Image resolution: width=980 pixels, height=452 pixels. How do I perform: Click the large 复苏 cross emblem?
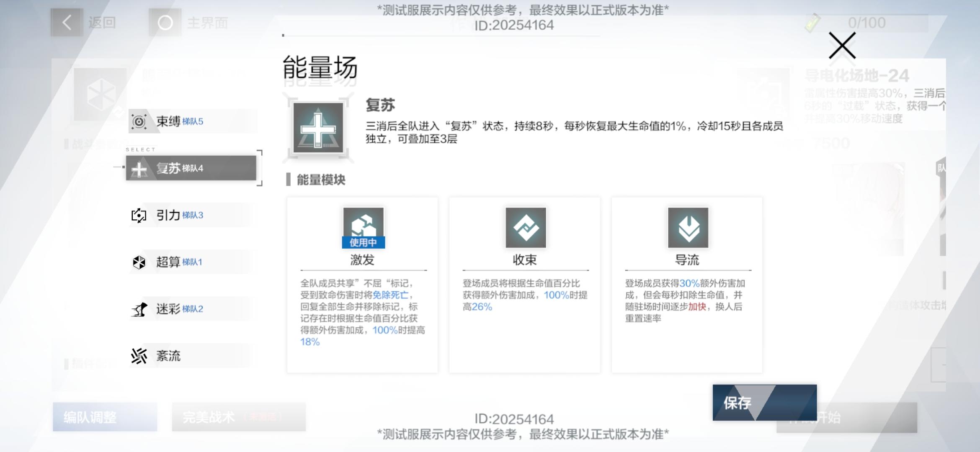tap(318, 128)
